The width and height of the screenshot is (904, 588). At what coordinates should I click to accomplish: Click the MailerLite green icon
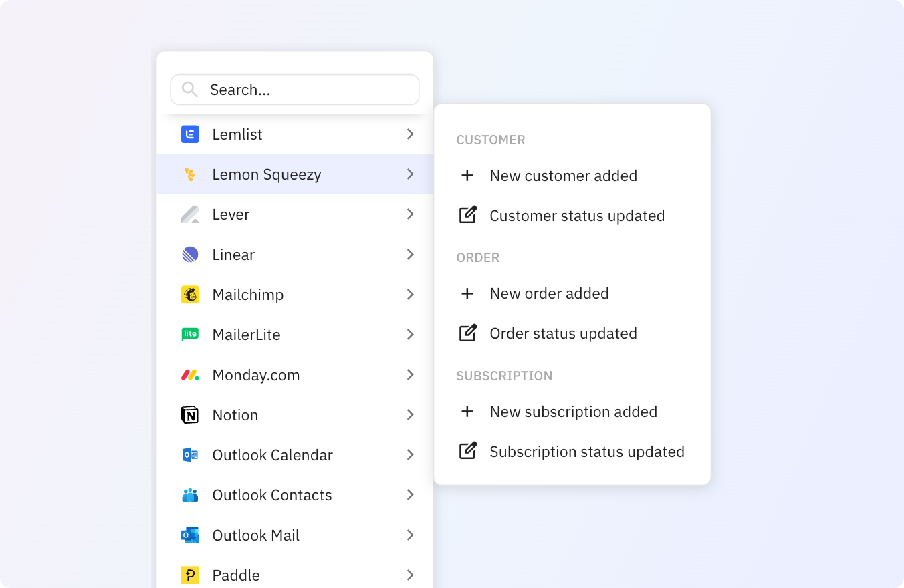click(x=190, y=335)
